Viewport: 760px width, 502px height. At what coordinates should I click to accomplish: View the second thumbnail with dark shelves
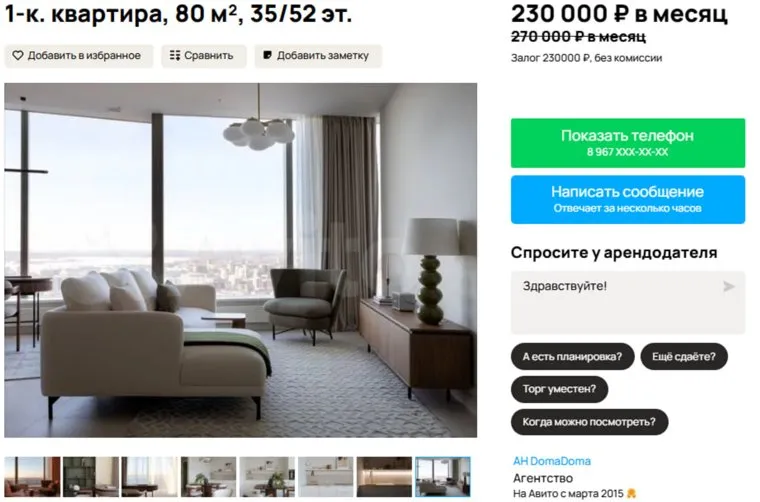tap(91, 477)
